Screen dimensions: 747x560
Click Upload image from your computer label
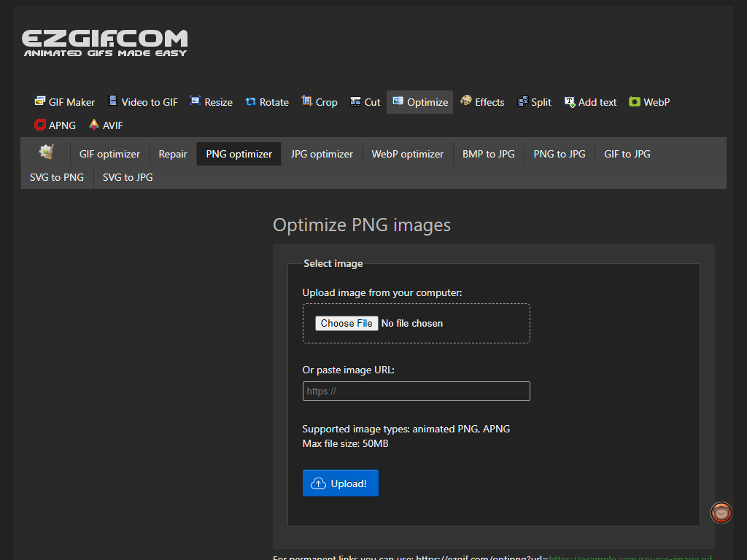(x=382, y=292)
